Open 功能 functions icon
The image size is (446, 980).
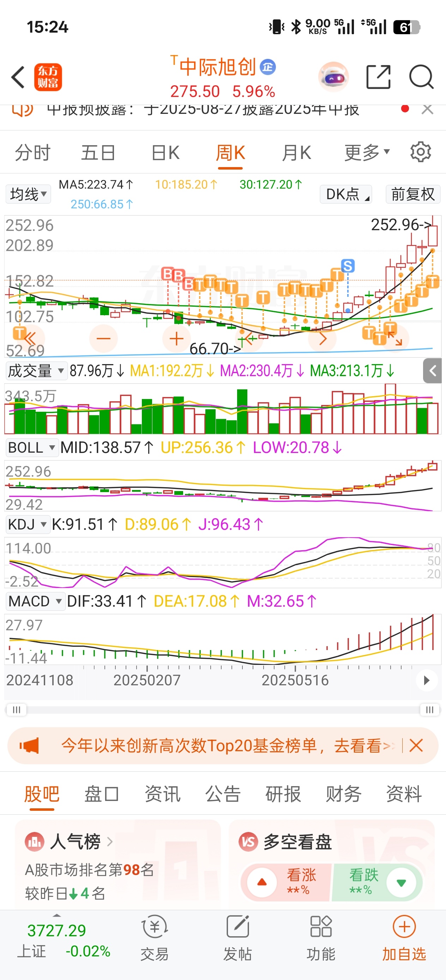coord(321,927)
